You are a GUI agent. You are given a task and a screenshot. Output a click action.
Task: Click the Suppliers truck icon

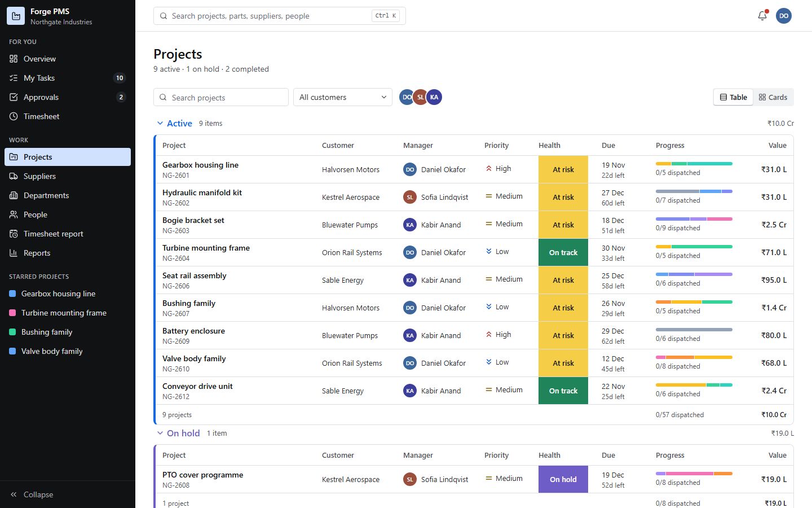pos(14,176)
